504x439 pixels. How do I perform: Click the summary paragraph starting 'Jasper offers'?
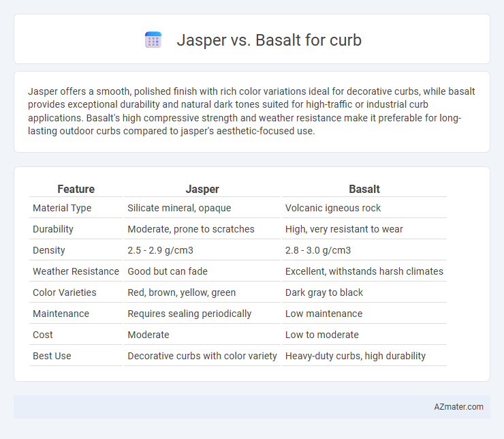[x=251, y=111]
